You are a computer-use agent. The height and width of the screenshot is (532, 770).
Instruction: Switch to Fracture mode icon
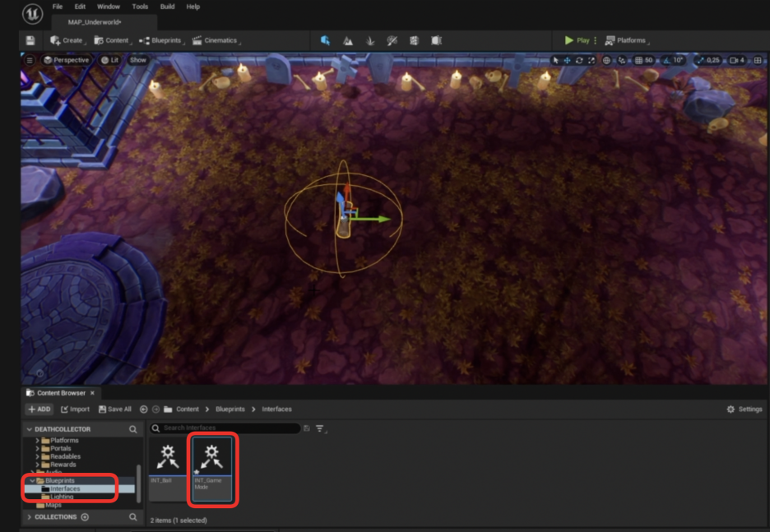(414, 41)
